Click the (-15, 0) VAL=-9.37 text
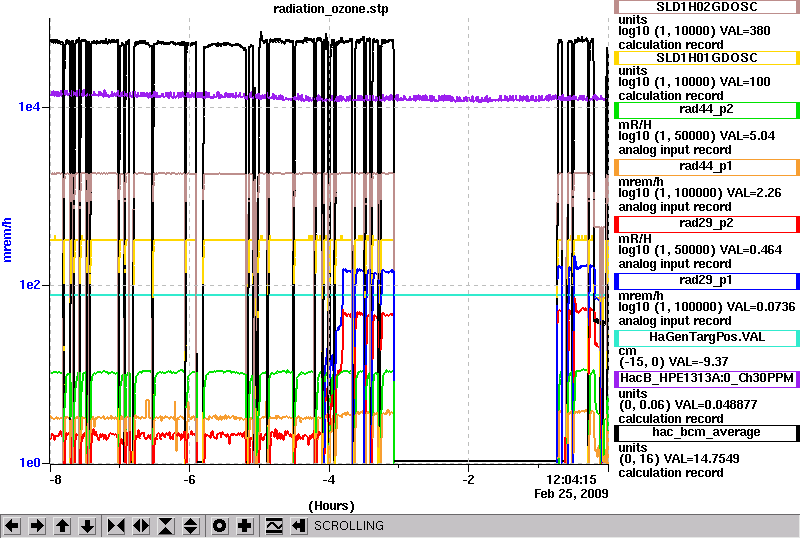The height and width of the screenshot is (538, 800). (x=673, y=362)
